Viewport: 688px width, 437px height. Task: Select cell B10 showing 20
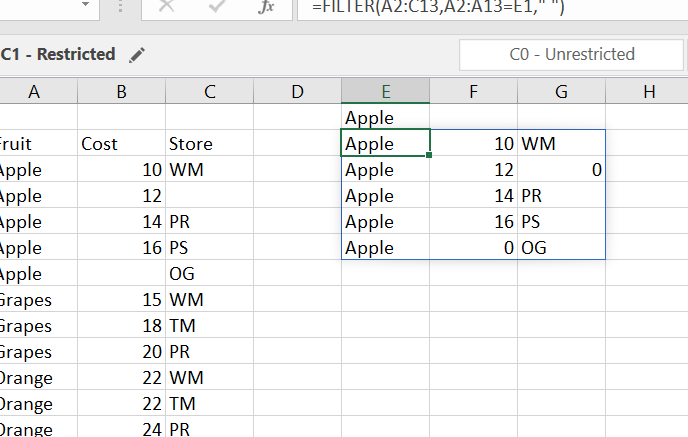pyautogui.click(x=122, y=351)
